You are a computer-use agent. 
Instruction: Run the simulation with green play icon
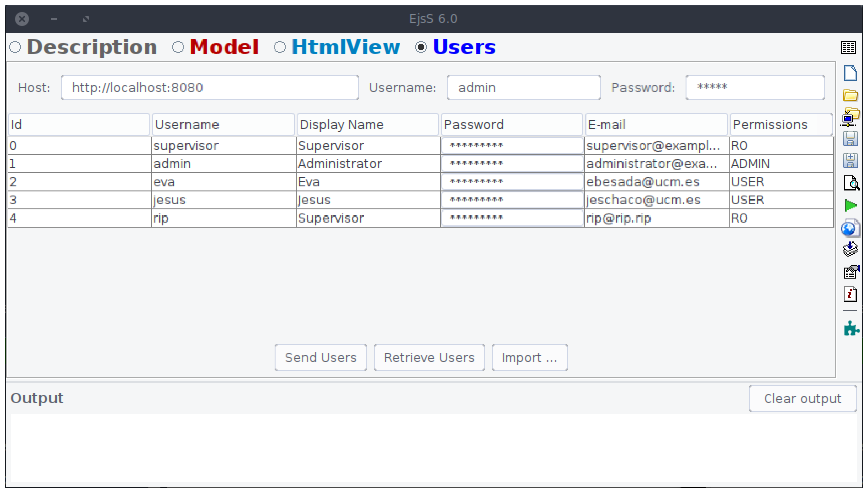tap(850, 205)
